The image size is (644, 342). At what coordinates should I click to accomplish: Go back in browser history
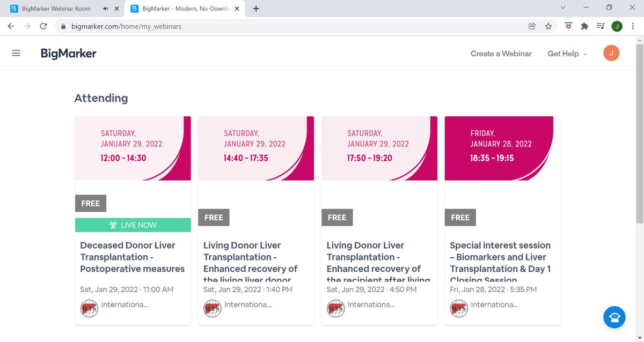click(x=11, y=26)
